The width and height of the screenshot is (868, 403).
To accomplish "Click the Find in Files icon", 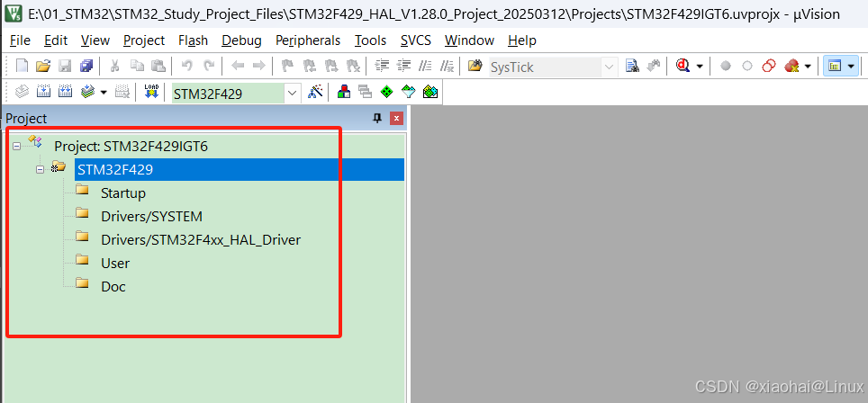I will [475, 67].
